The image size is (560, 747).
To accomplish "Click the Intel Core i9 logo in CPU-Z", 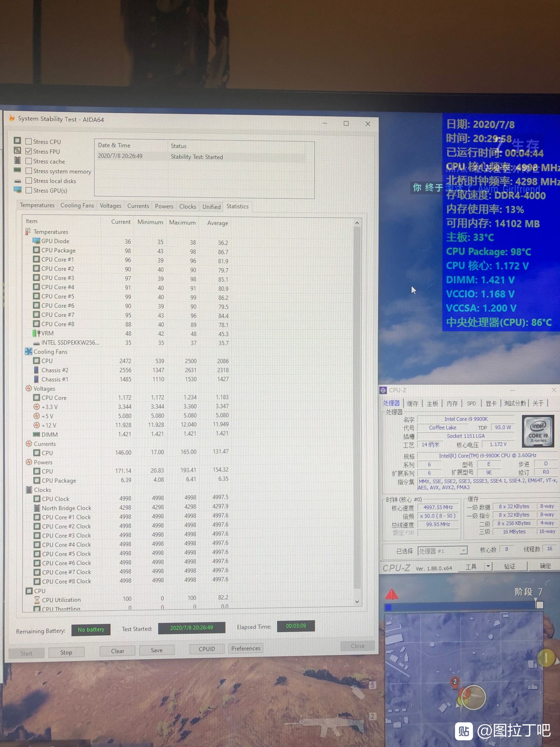I will click(x=538, y=431).
